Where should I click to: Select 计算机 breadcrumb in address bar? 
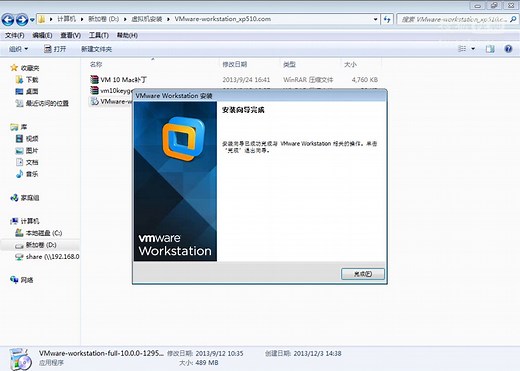(66, 19)
